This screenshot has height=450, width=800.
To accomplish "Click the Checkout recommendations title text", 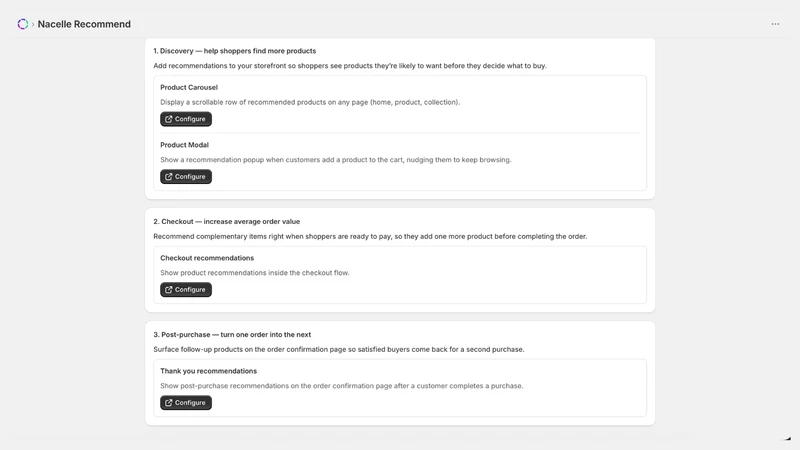I will (x=207, y=258).
